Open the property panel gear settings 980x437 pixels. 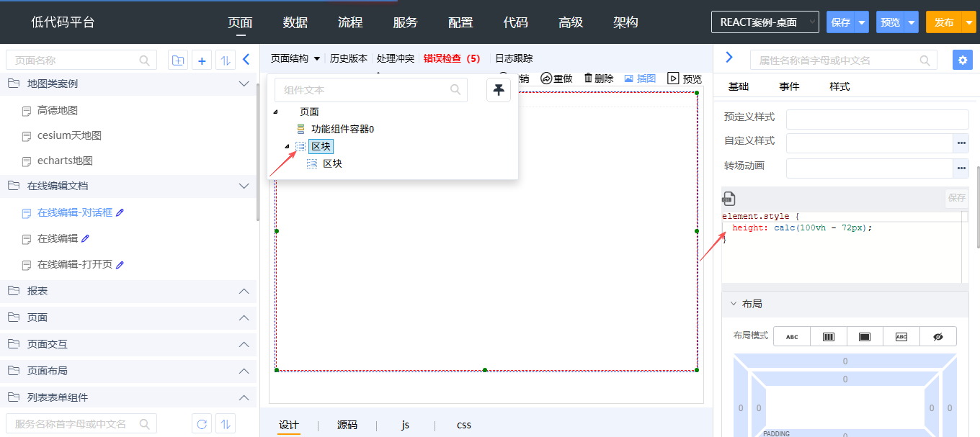[x=962, y=60]
